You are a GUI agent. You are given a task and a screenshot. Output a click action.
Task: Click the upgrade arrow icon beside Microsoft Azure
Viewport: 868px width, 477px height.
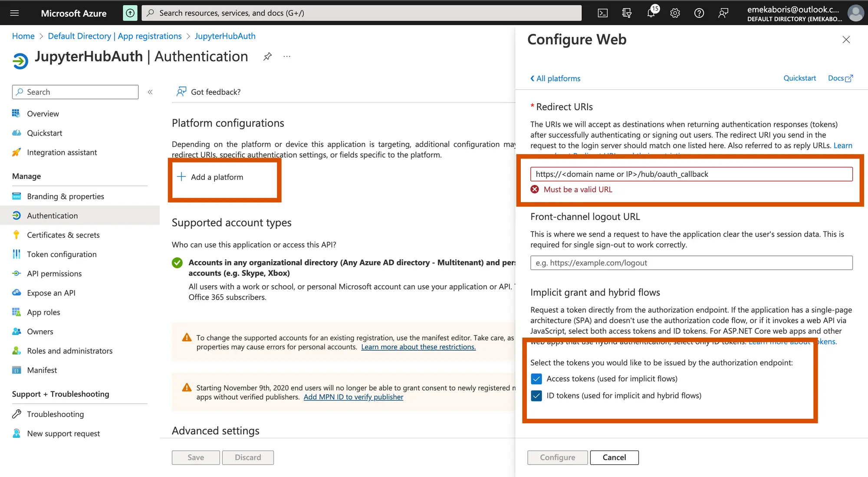tap(130, 13)
